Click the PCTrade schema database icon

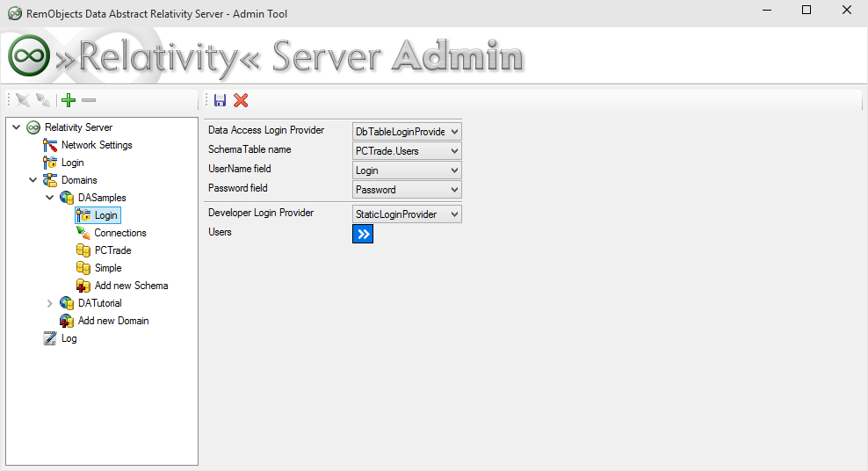click(x=83, y=250)
